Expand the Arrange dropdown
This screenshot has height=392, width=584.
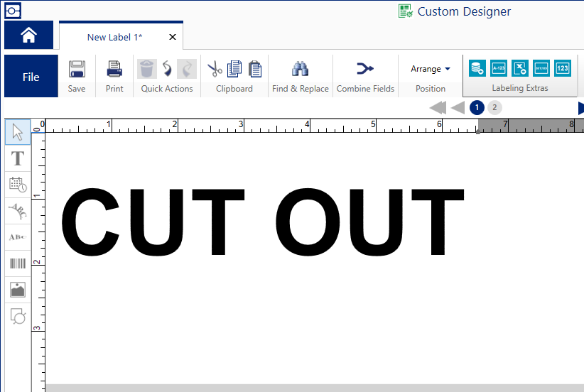click(x=431, y=69)
